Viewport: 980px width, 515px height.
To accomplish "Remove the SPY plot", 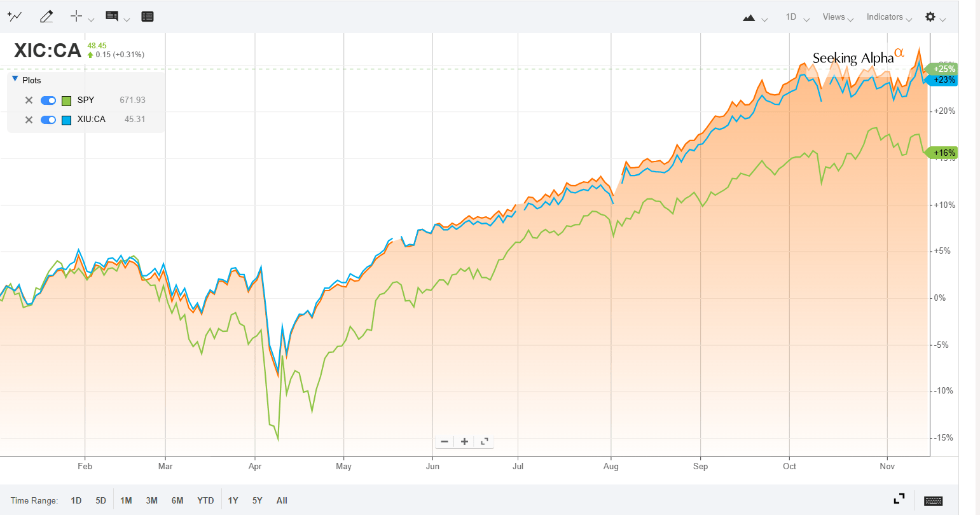I will [x=29, y=100].
